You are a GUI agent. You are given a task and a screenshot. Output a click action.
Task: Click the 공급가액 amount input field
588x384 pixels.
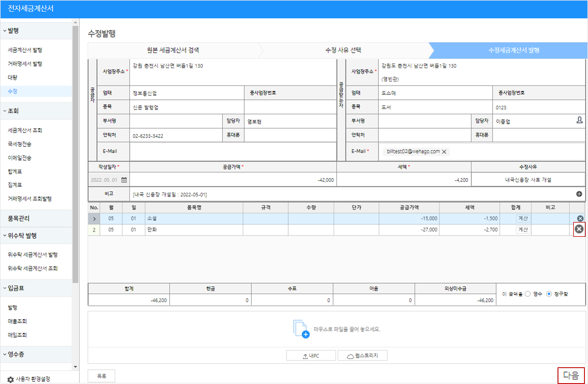[x=233, y=180]
